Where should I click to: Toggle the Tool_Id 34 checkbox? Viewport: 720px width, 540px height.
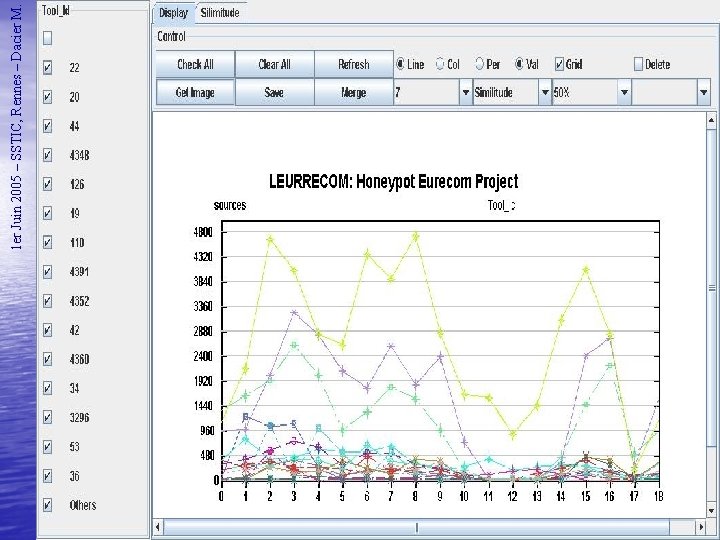point(47,388)
